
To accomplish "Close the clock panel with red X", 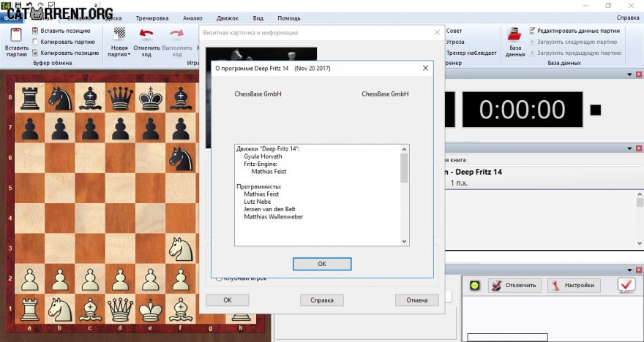I will click(x=639, y=75).
